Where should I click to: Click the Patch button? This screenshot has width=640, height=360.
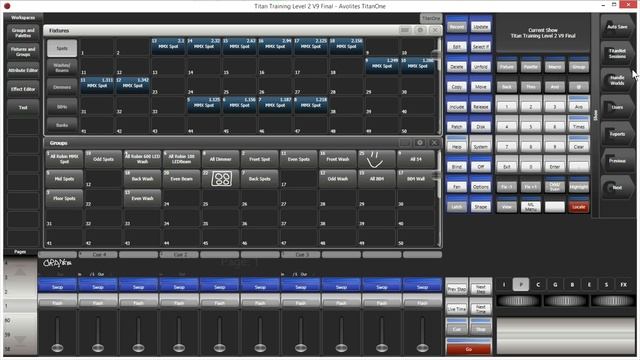pyautogui.click(x=457, y=126)
